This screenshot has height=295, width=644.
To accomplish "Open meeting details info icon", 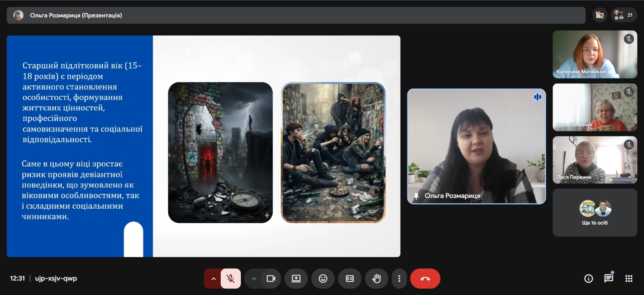I will (x=589, y=279).
